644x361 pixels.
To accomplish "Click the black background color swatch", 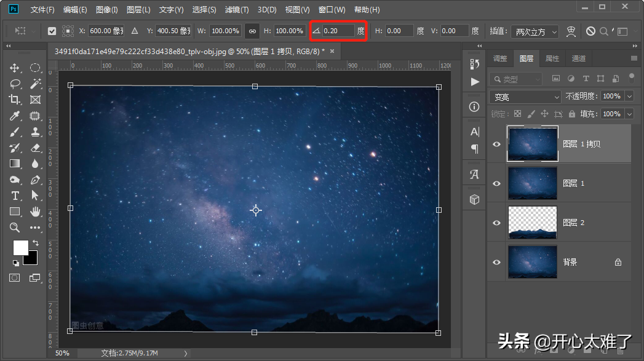I will [32, 260].
